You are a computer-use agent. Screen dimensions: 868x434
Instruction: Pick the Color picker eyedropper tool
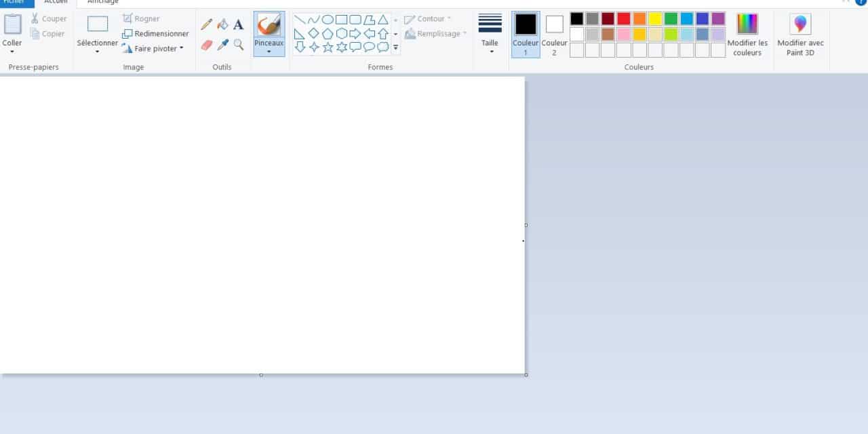click(x=222, y=45)
